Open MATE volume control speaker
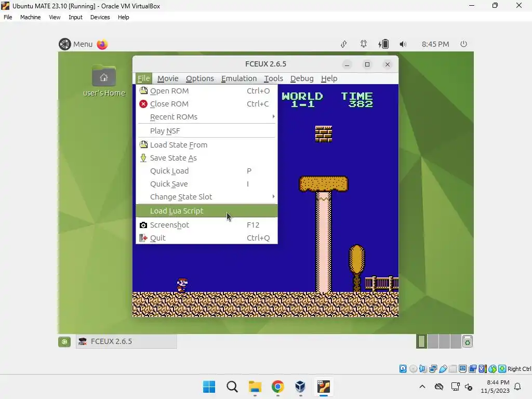 tap(403, 44)
